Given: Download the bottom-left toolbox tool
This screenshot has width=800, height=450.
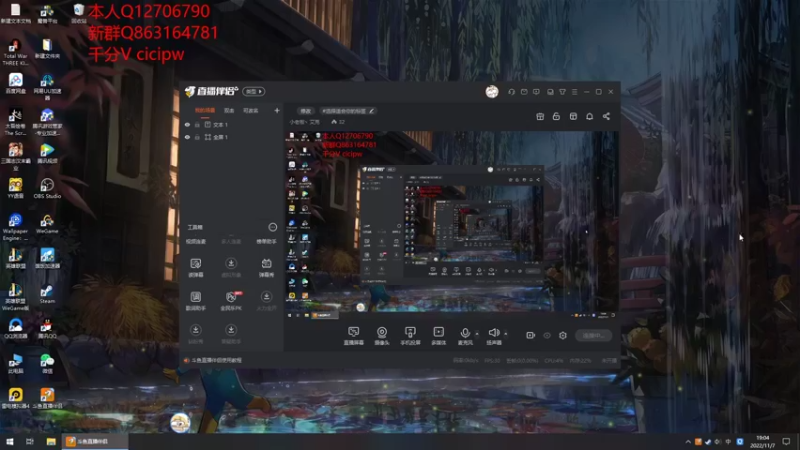Looking at the screenshot, I should pyautogui.click(x=195, y=334).
